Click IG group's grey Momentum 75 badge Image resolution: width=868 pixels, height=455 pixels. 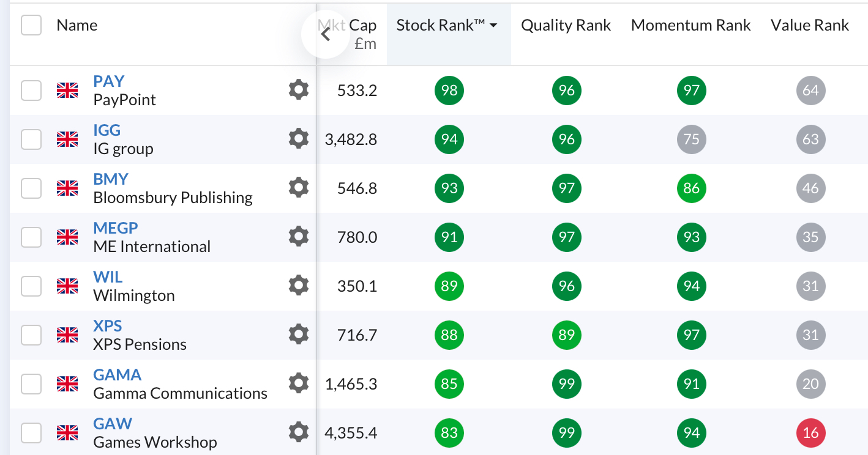pos(692,139)
